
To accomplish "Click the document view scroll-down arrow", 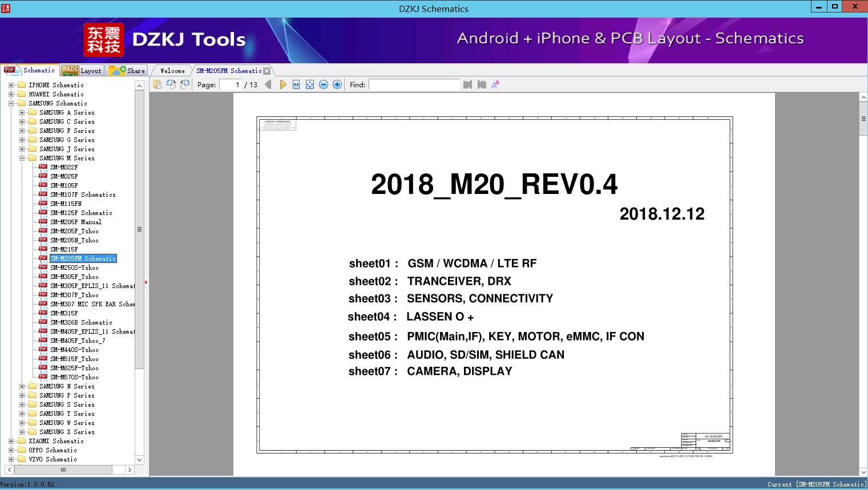I will point(863,471).
